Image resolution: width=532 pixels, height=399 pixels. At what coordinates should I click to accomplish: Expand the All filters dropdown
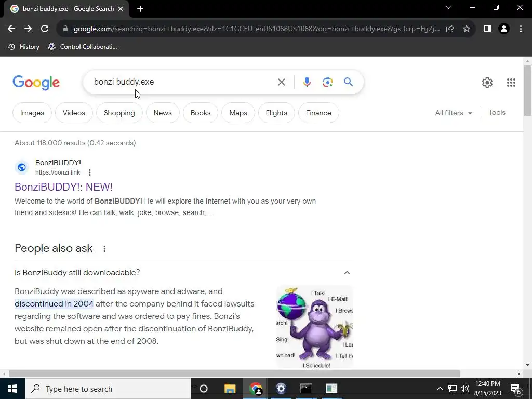click(454, 113)
